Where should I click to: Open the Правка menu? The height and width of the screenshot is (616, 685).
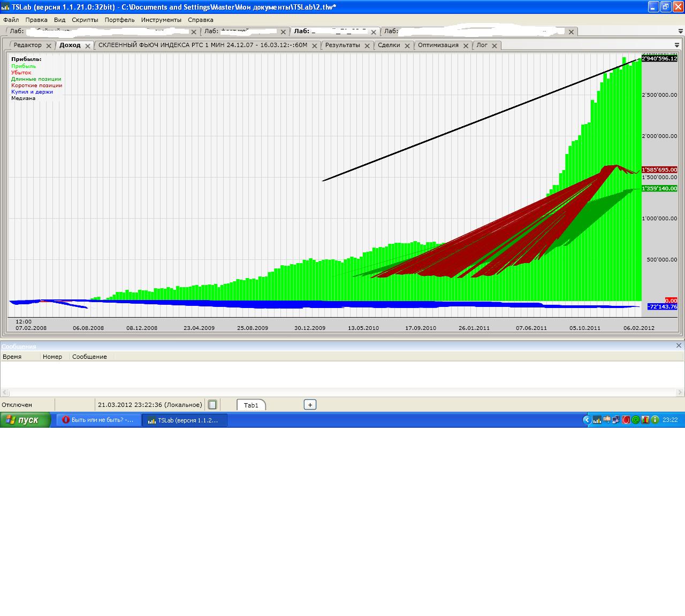pos(36,20)
